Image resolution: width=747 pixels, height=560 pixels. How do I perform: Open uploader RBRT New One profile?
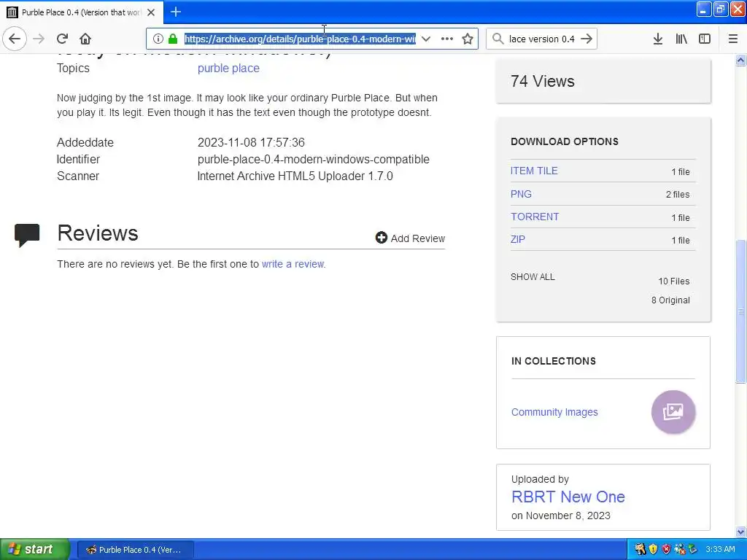tap(568, 497)
